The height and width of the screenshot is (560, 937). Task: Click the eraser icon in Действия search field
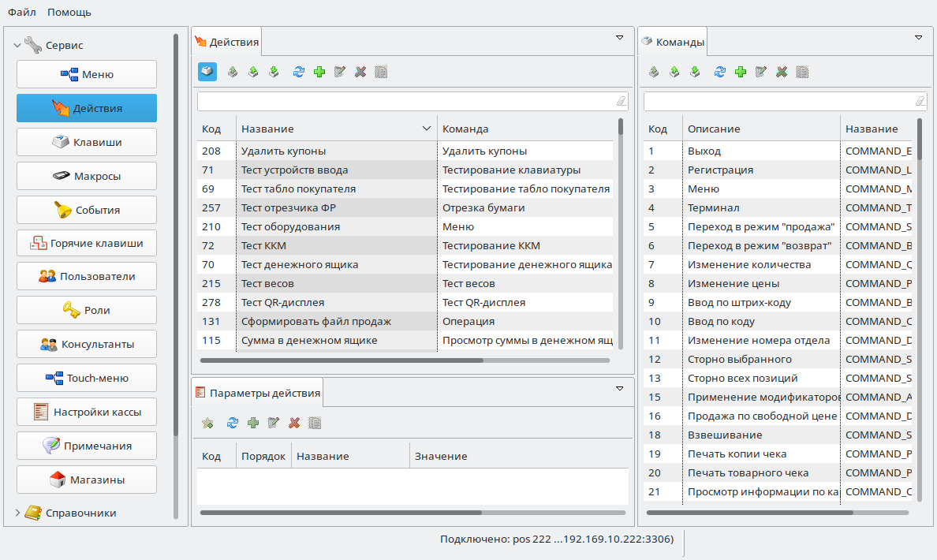(x=622, y=101)
